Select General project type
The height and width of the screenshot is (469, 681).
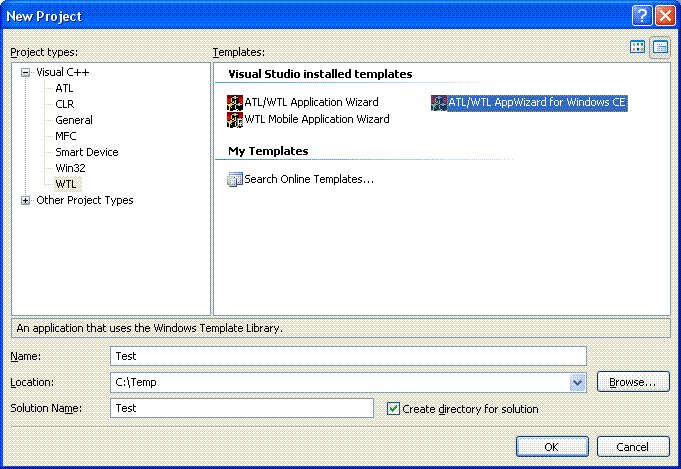tap(74, 120)
